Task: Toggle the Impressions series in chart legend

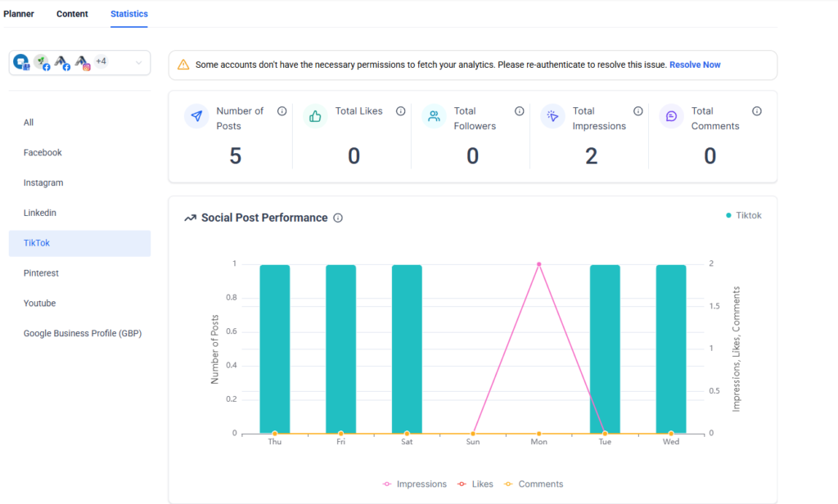Action: 414,484
